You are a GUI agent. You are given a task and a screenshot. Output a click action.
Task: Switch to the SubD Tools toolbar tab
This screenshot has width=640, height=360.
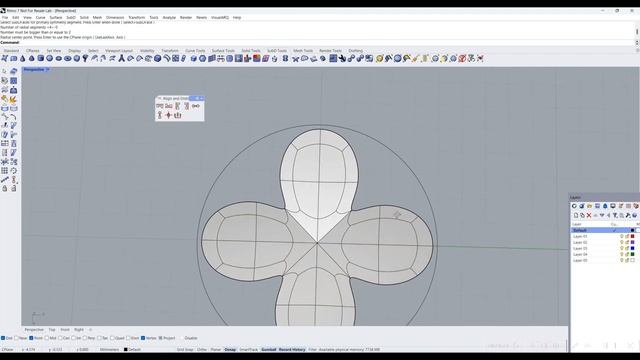(277, 51)
